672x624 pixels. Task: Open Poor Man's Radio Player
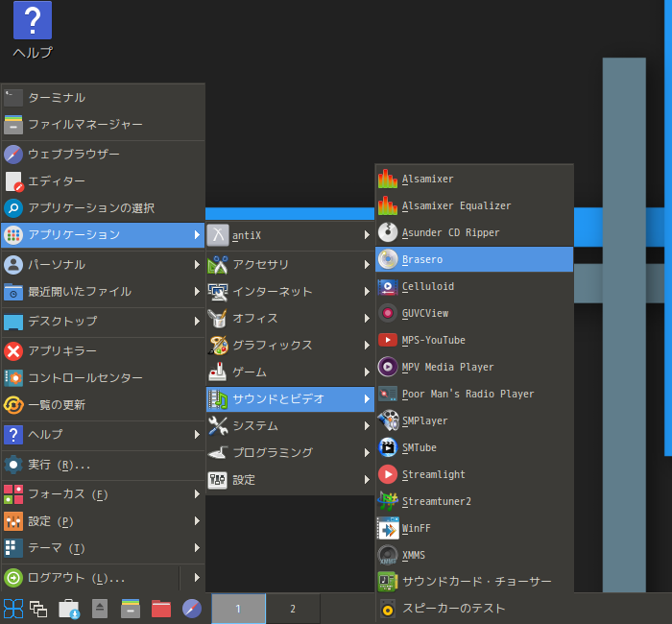[x=474, y=395]
